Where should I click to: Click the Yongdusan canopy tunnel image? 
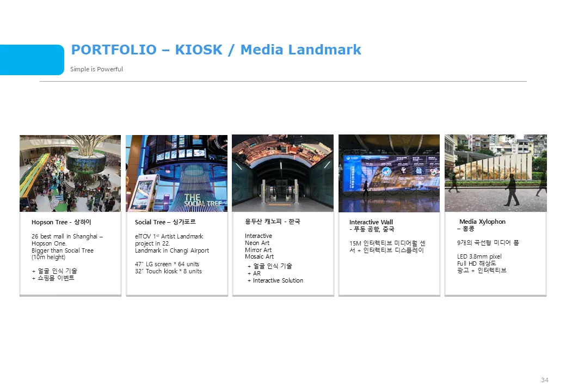tap(282, 173)
